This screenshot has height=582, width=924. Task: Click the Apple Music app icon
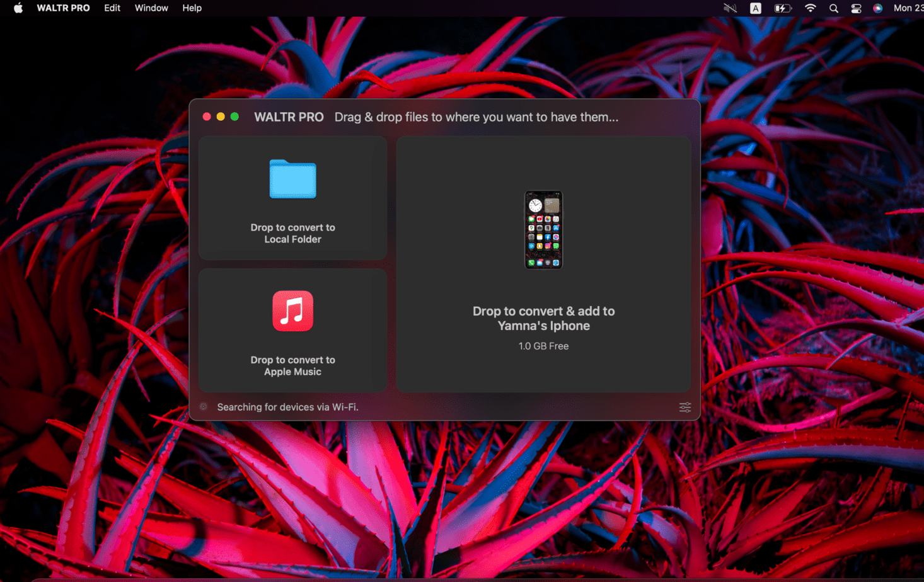(x=292, y=311)
